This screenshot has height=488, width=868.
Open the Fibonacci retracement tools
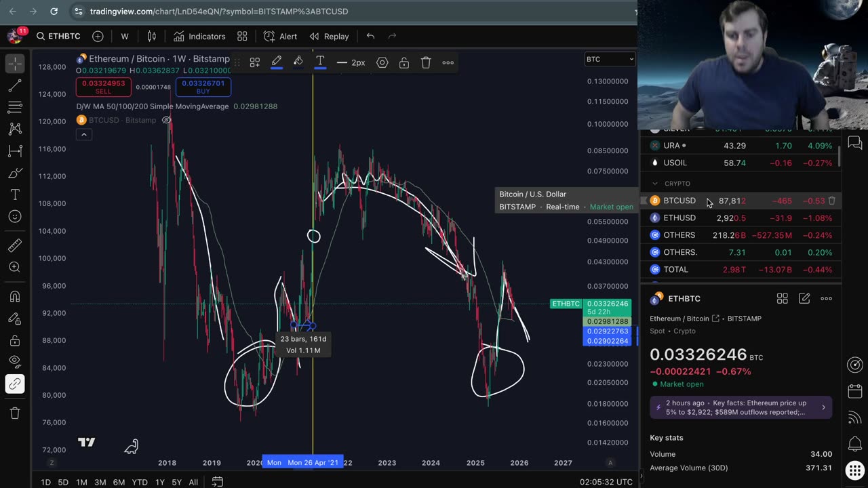[x=15, y=107]
